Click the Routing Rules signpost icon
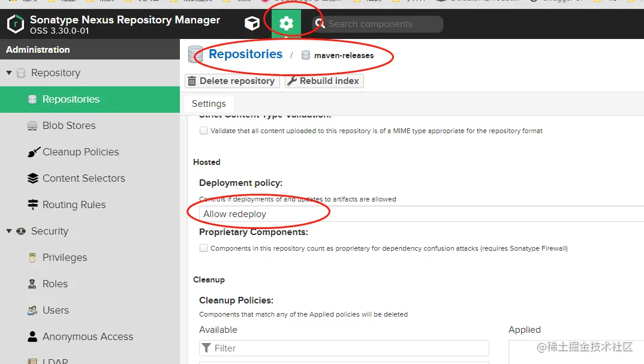Screen dimensions: 644x364 (33, 204)
